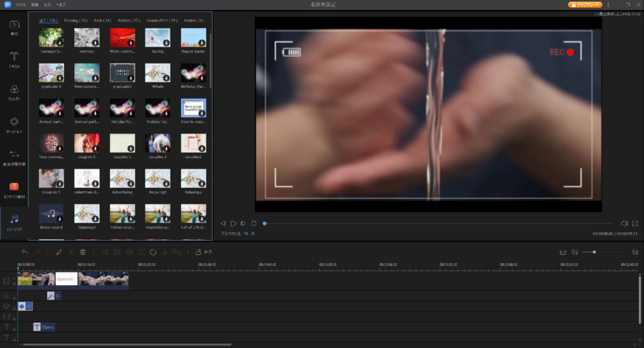
Task: Open the フィルター filter panel in sidebar
Action: [x=14, y=93]
